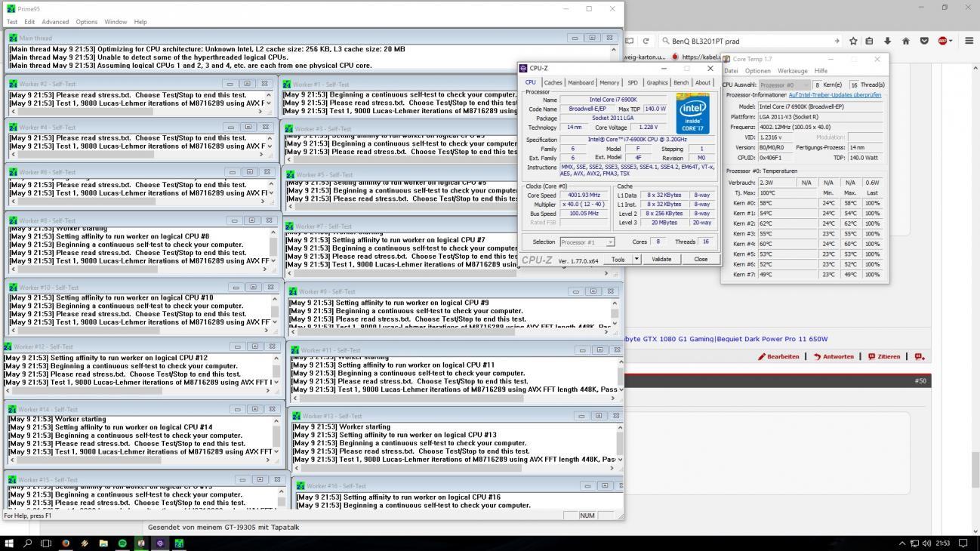The height and width of the screenshot is (551, 980).
Task: Click the Prime95 icon in the taskbar
Action: tap(179, 543)
